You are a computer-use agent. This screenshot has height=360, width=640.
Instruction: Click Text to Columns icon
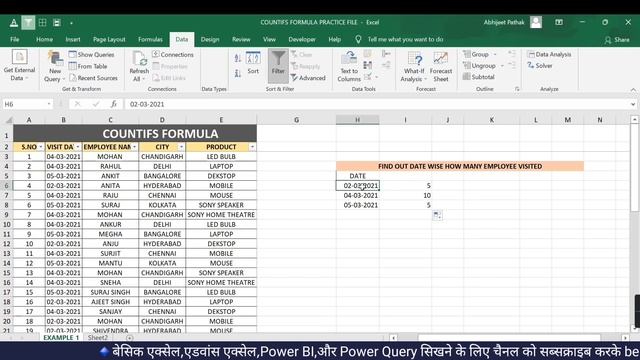(x=349, y=66)
